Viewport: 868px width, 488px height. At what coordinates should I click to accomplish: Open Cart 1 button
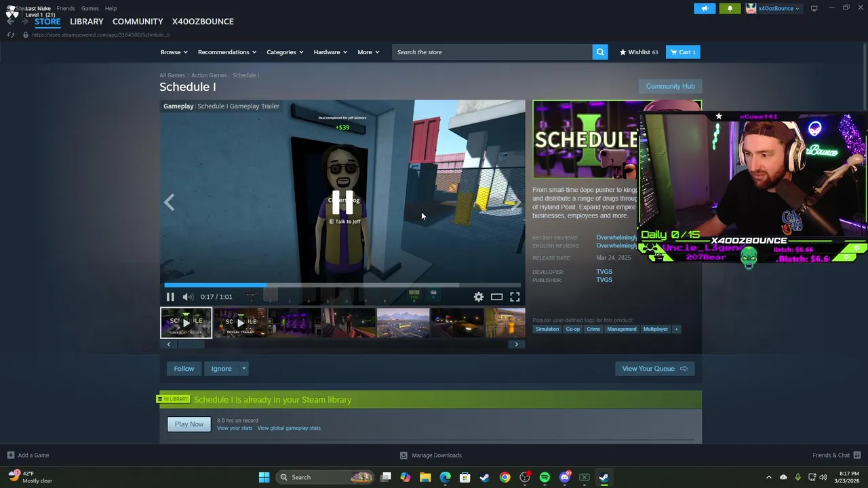click(x=683, y=52)
